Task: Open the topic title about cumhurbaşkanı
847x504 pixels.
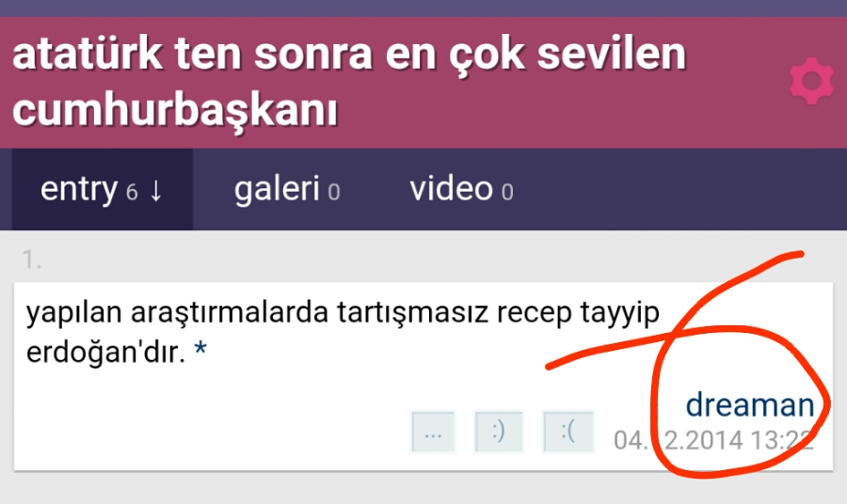Action: point(349,82)
